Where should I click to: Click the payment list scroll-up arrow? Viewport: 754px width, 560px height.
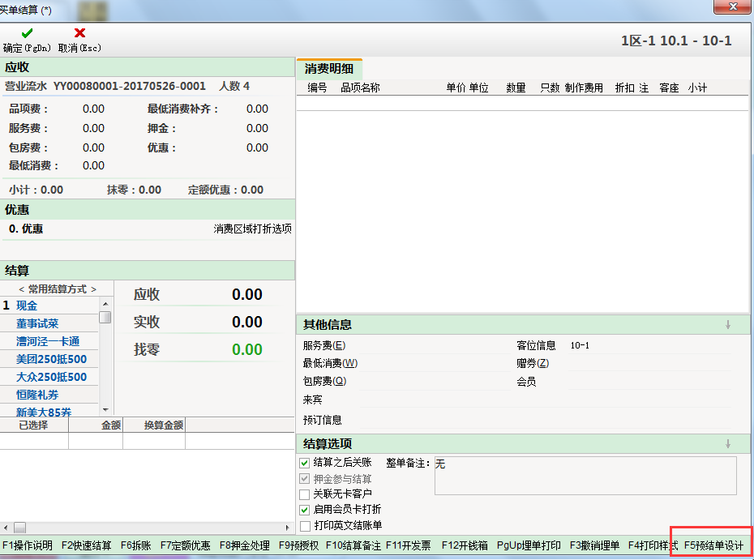click(105, 304)
